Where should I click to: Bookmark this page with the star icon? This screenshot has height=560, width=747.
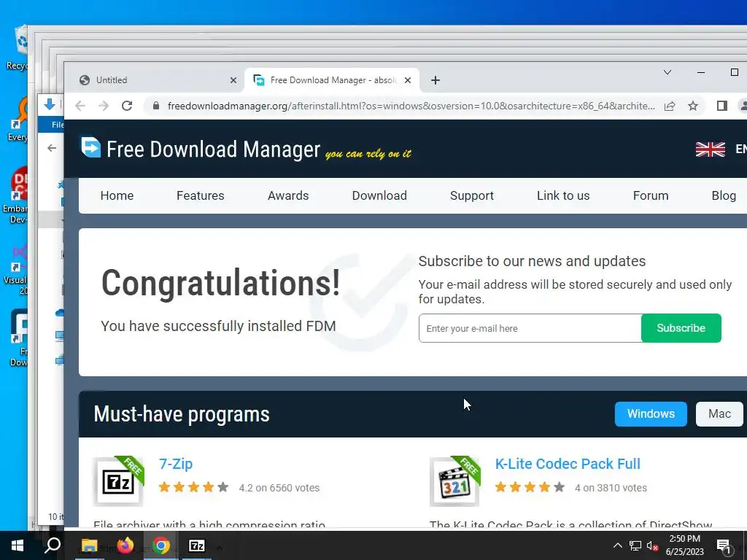click(x=693, y=106)
